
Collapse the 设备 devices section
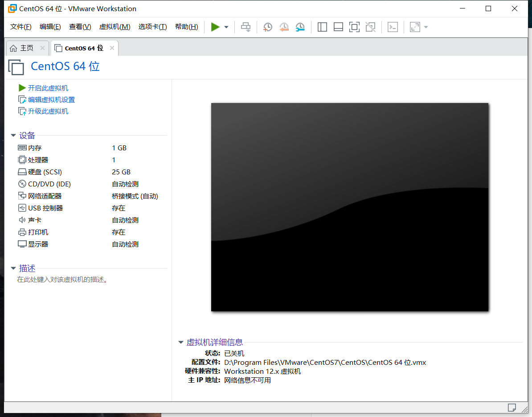click(x=13, y=135)
